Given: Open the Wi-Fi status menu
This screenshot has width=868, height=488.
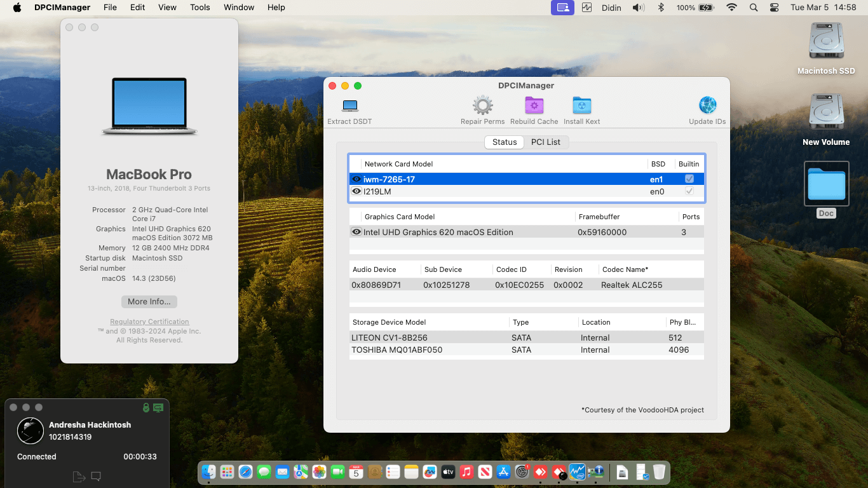Looking at the screenshot, I should pyautogui.click(x=732, y=8).
